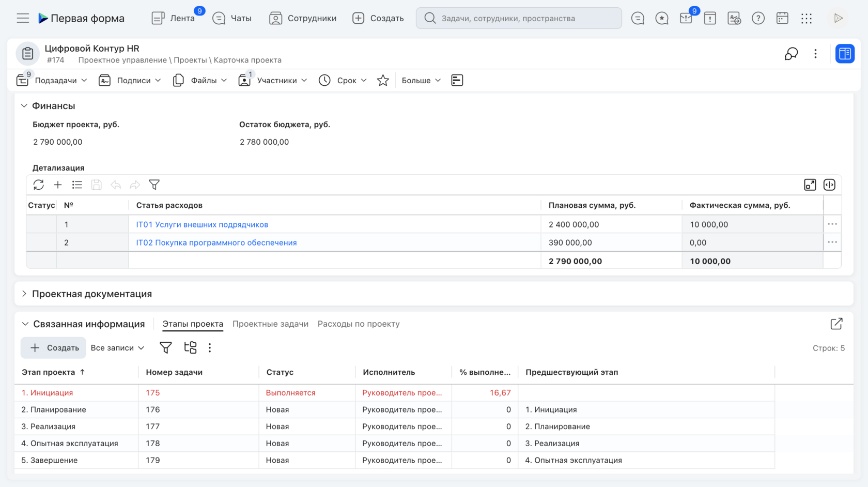Image resolution: width=868 pixels, height=487 pixels.
Task: Open the filter in the Детализация toolbar
Action: pyautogui.click(x=154, y=185)
